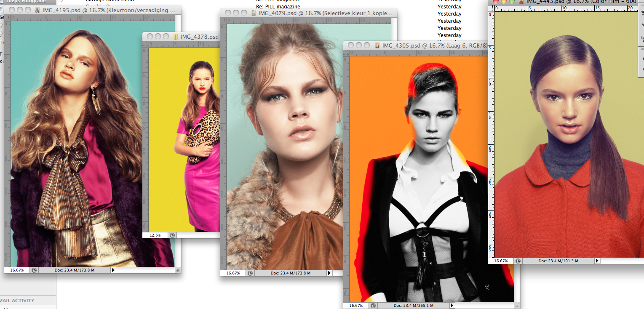Click the ruler origin corner of IMG_4443.psd
The height and width of the screenshot is (309, 644).
tap(491, 8)
